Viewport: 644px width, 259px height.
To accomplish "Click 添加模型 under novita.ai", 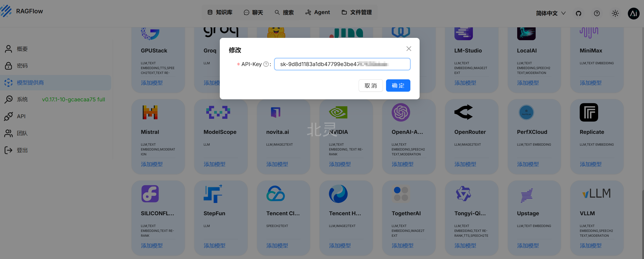I will [277, 164].
